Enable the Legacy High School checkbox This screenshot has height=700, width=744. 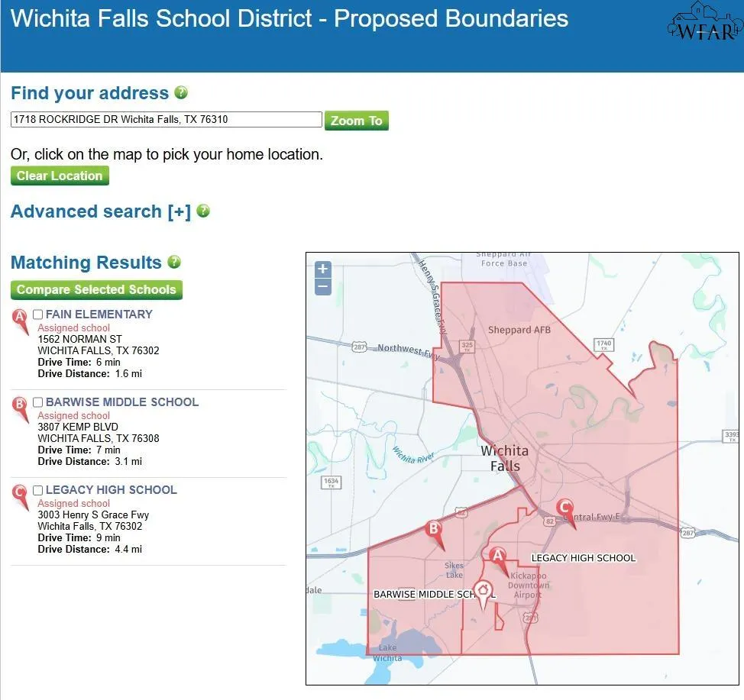point(38,490)
